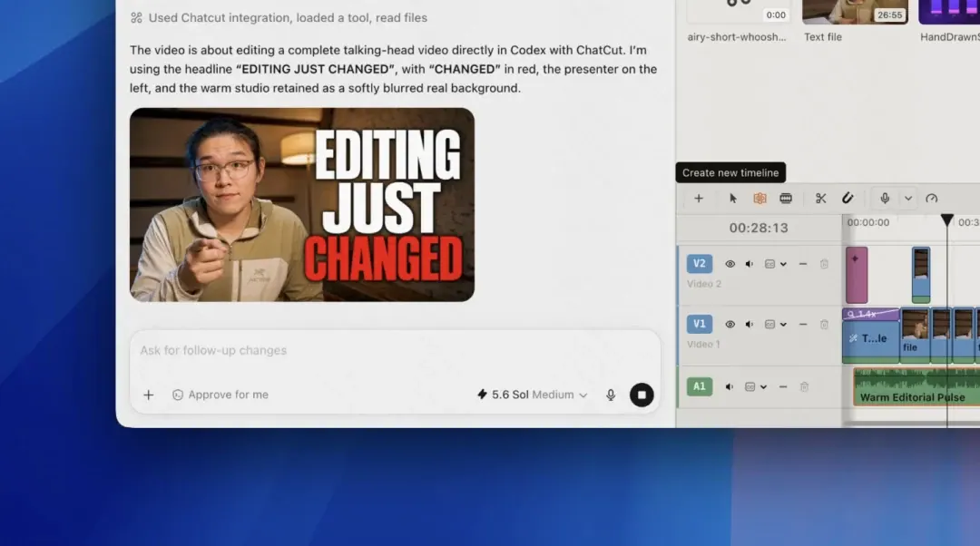
Task: Select the scissors cut tool
Action: coord(820,199)
